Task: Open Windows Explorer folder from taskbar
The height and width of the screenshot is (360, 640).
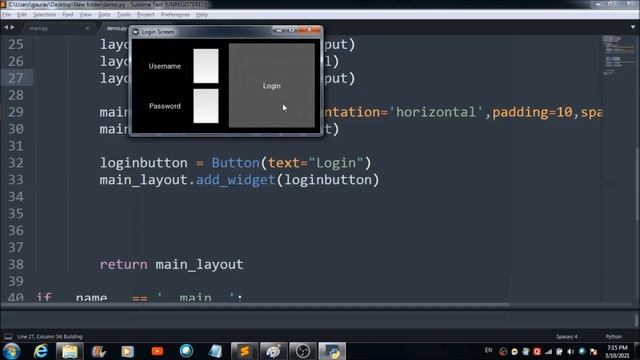Action: [x=70, y=351]
